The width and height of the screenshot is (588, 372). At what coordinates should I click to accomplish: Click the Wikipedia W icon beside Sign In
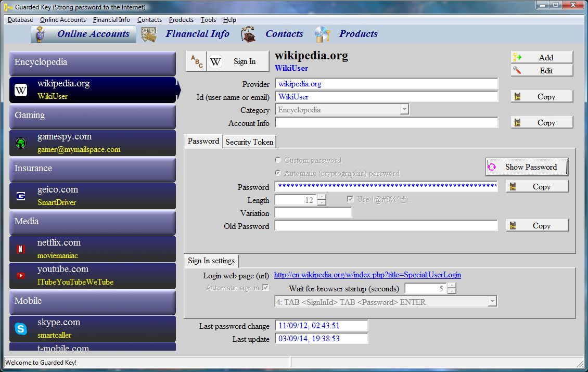(x=215, y=61)
